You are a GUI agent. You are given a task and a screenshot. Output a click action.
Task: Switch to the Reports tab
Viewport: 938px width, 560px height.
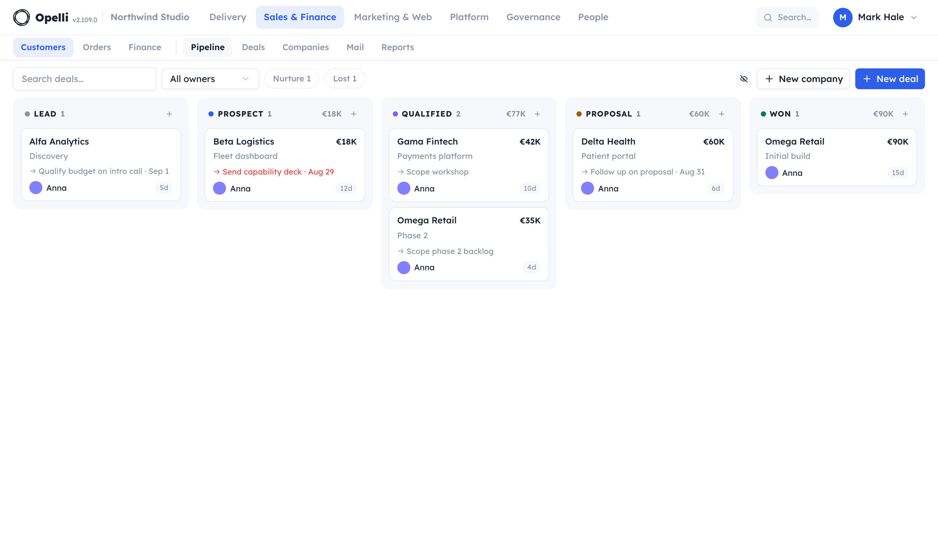coord(398,47)
